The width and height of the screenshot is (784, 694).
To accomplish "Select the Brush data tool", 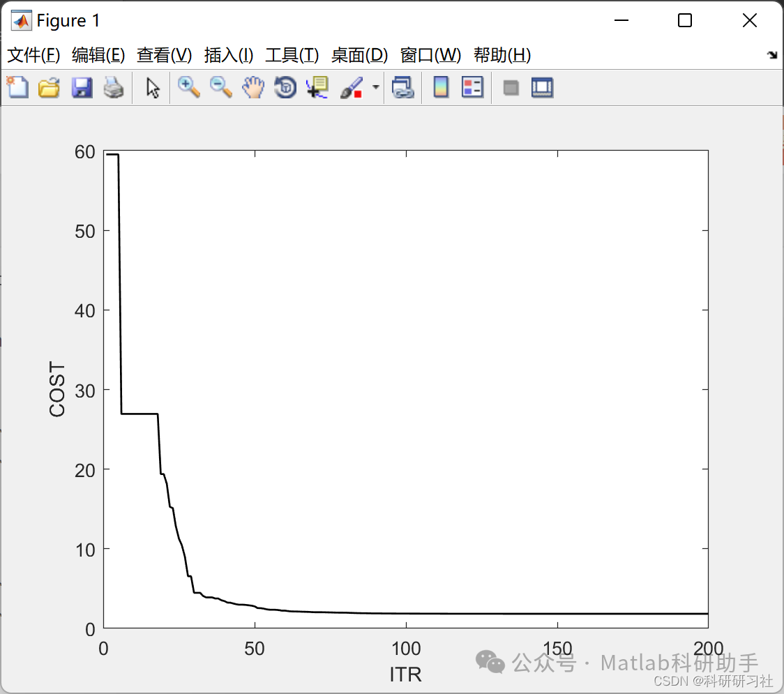I will click(x=352, y=87).
